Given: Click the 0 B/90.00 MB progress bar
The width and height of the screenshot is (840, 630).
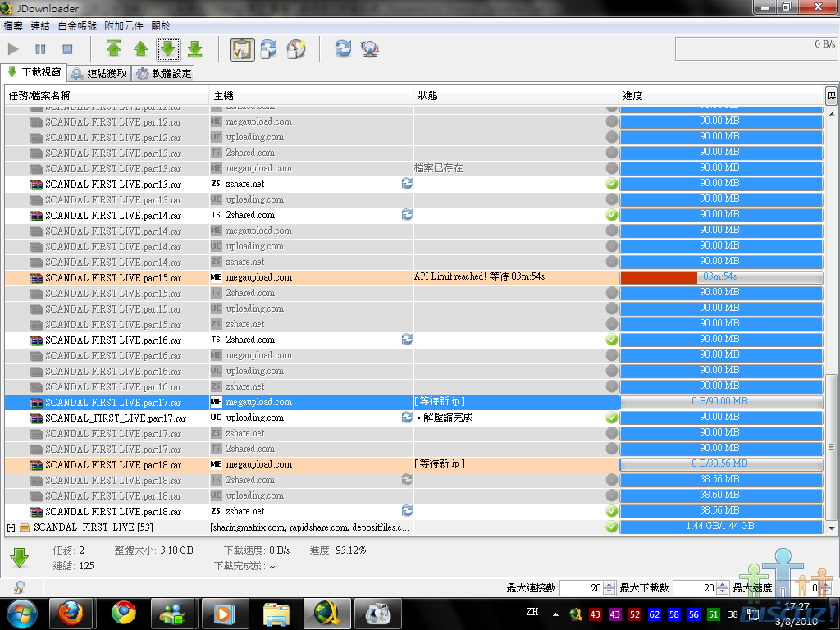Looking at the screenshot, I should point(721,402).
